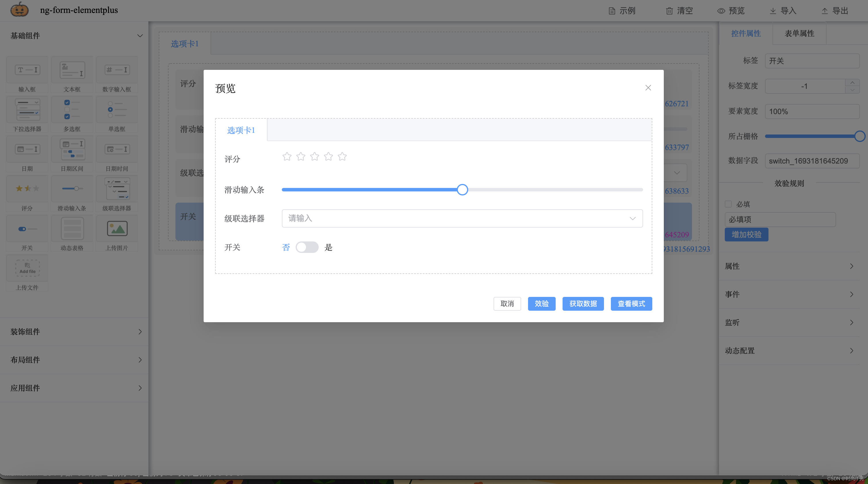Screen dimensions: 868x484
Task: Select the 动态表格 component icon
Action: coord(72,229)
